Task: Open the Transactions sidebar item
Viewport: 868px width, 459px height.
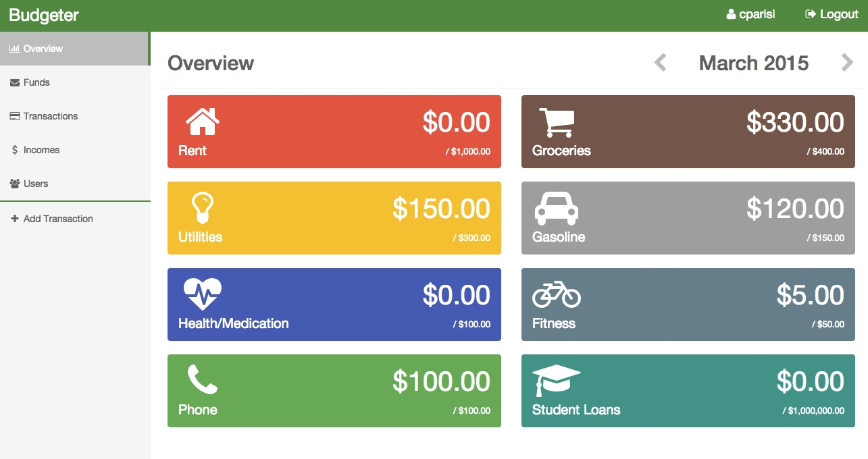Action: [x=75, y=116]
